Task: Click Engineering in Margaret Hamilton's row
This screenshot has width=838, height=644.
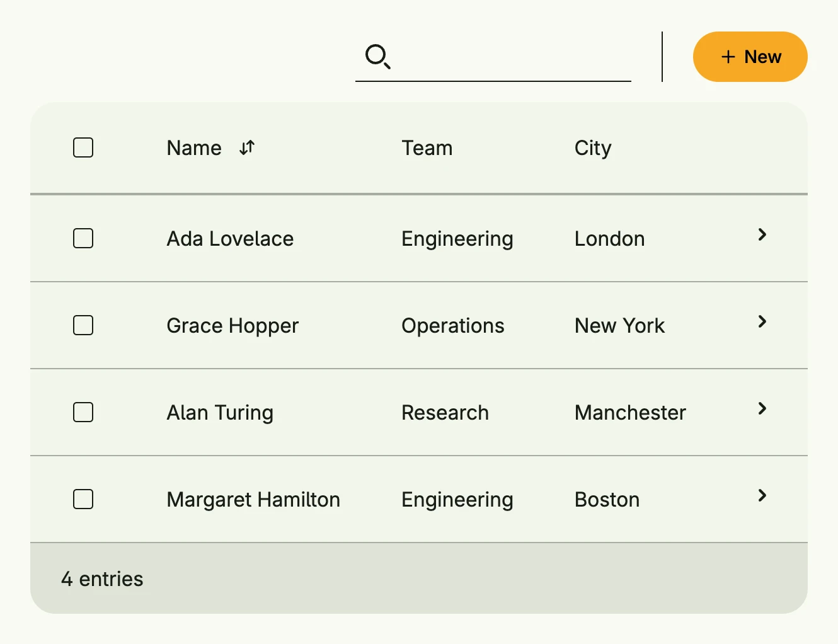Action: point(457,500)
